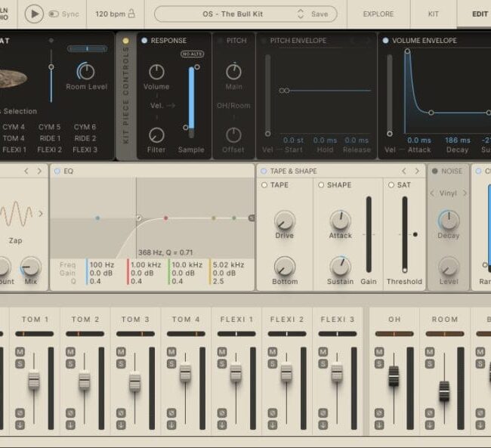
Task: Click the Filter knob in the Response panel
Action: tap(156, 135)
